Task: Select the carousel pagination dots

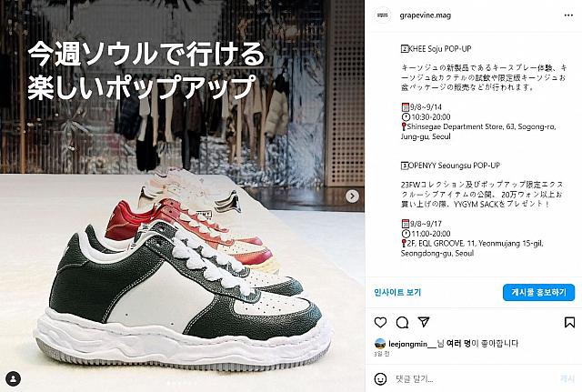Action: tap(182, 383)
